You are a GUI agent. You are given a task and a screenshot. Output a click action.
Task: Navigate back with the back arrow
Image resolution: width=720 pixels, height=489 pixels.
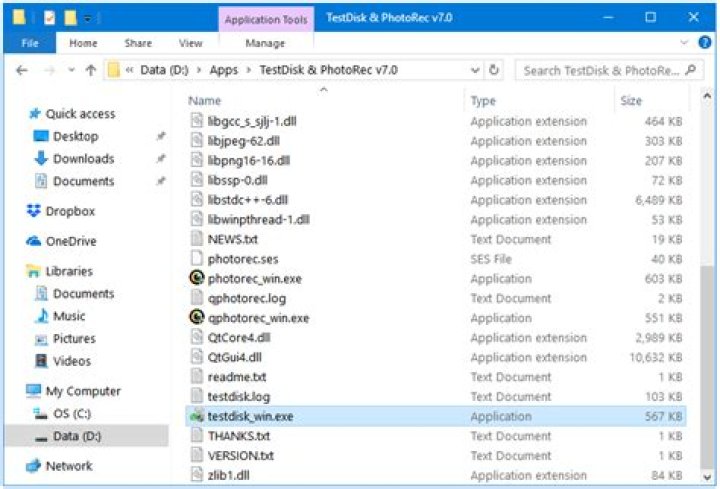pos(22,71)
